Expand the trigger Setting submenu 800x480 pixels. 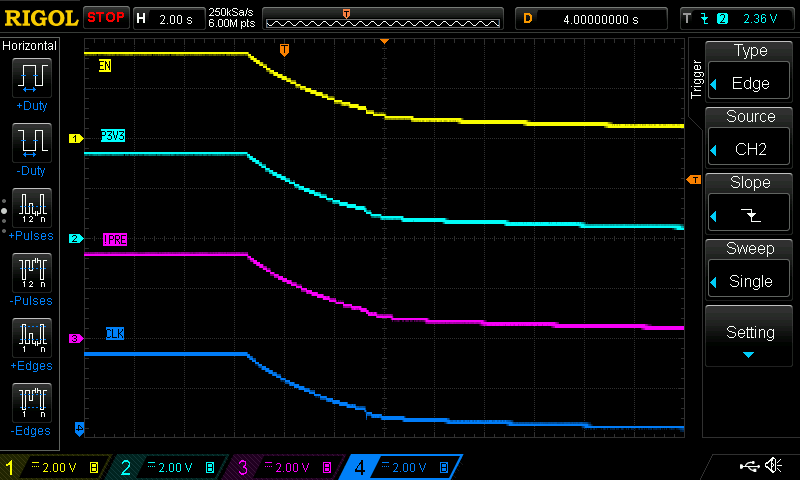(750, 338)
